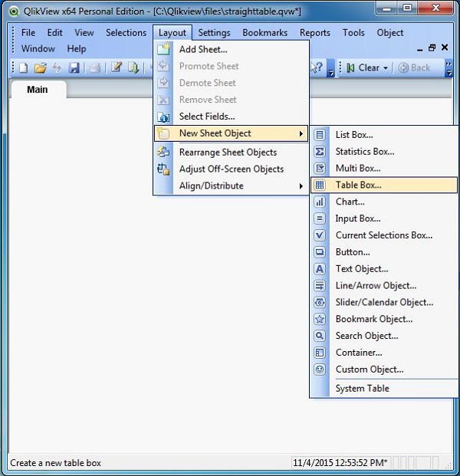Screen dimensions: 460x476
Task: Switch to the Main sheet tab
Action: [38, 90]
